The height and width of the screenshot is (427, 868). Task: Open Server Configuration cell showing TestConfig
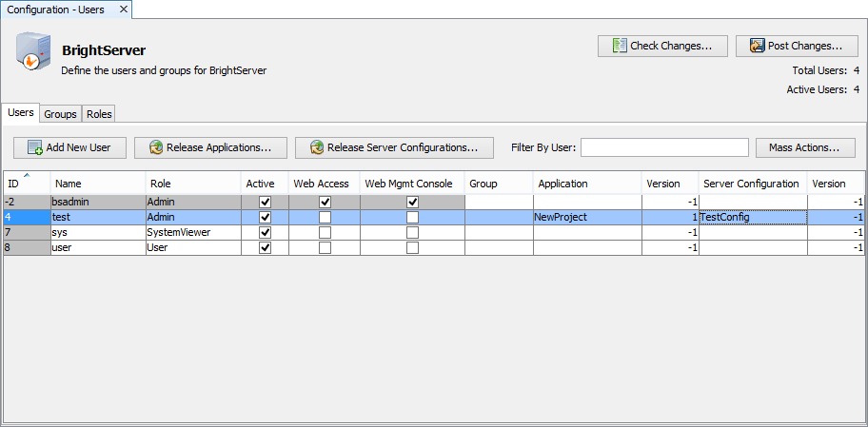752,218
